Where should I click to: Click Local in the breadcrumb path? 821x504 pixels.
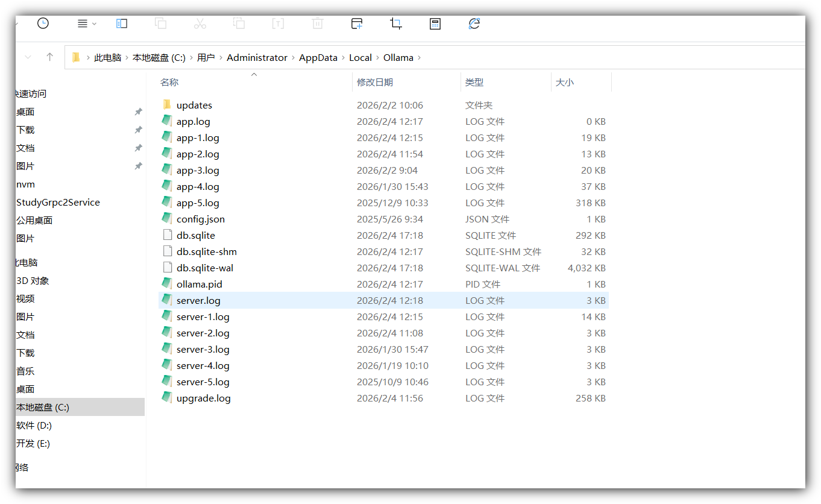coord(360,58)
